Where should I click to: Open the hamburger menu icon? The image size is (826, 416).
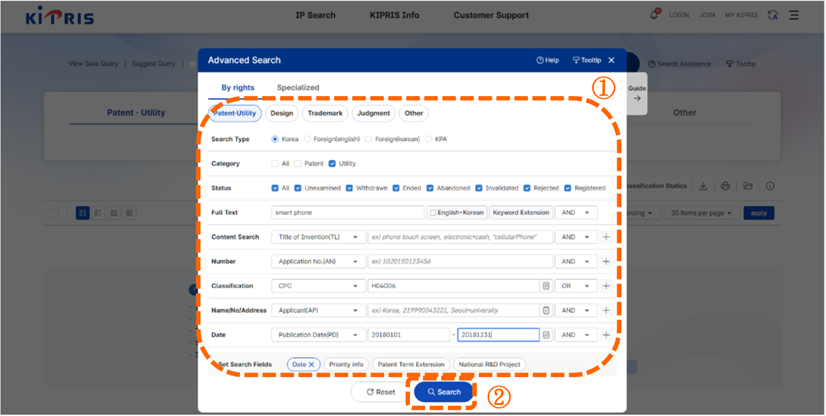pos(794,15)
